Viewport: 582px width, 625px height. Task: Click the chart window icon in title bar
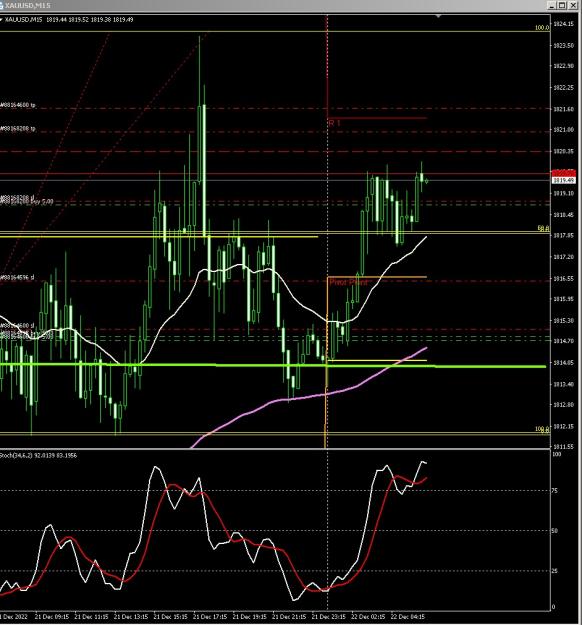click(1, 5)
